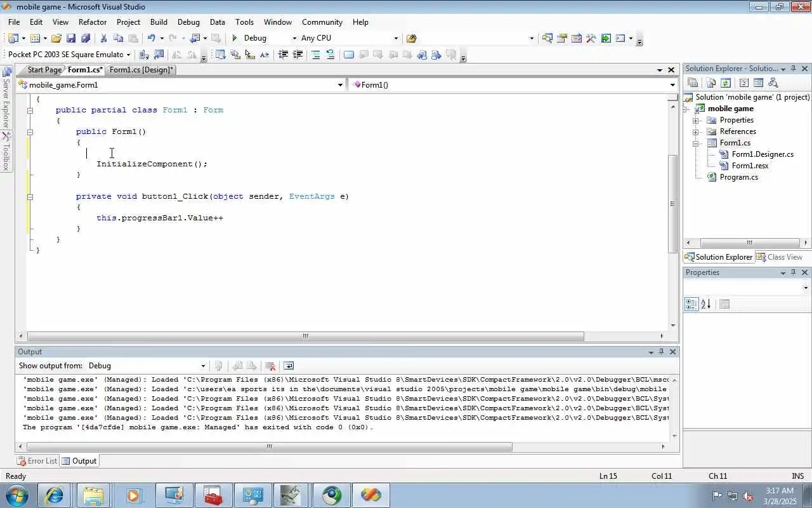Open the mobile_game.Form1 types dropdown
812x508 pixels.
(340, 85)
